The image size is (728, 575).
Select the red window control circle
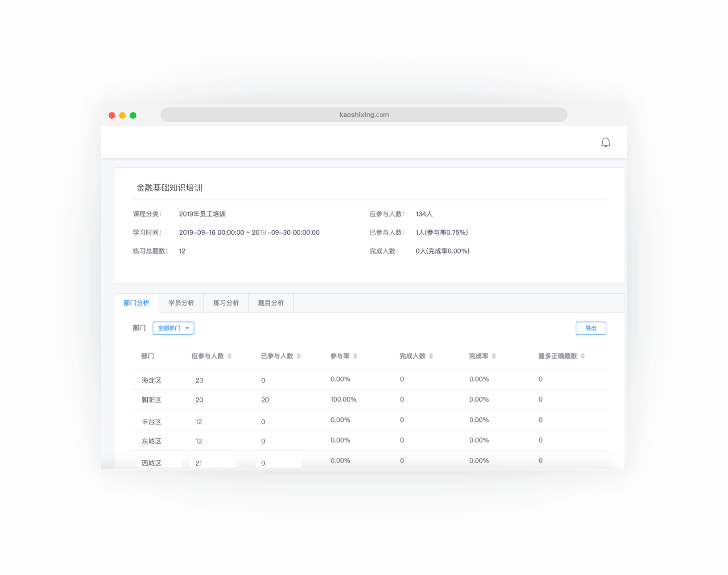[112, 115]
